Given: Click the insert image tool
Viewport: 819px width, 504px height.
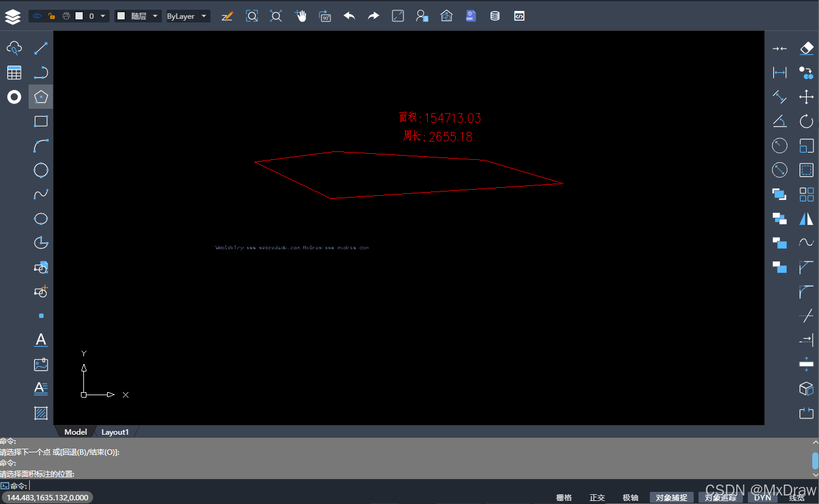Looking at the screenshot, I should 41,365.
